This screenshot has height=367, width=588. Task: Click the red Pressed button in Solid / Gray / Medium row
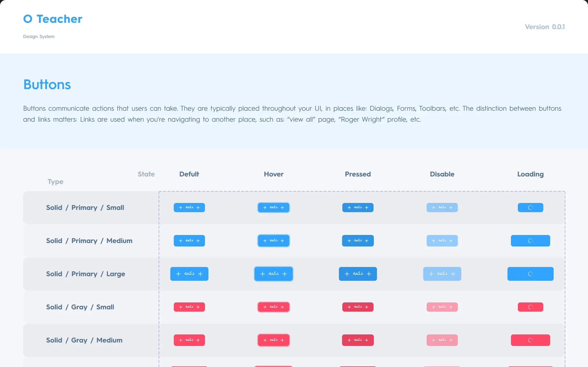(358, 340)
